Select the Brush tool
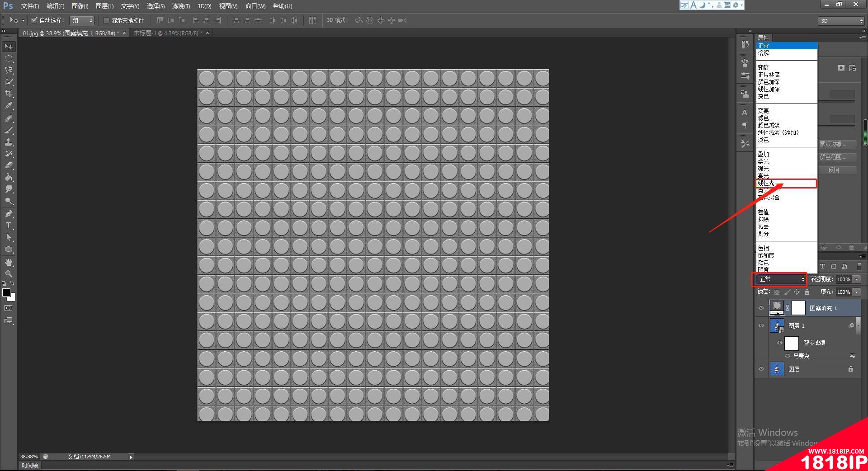Image resolution: width=868 pixels, height=471 pixels. pos(9,130)
